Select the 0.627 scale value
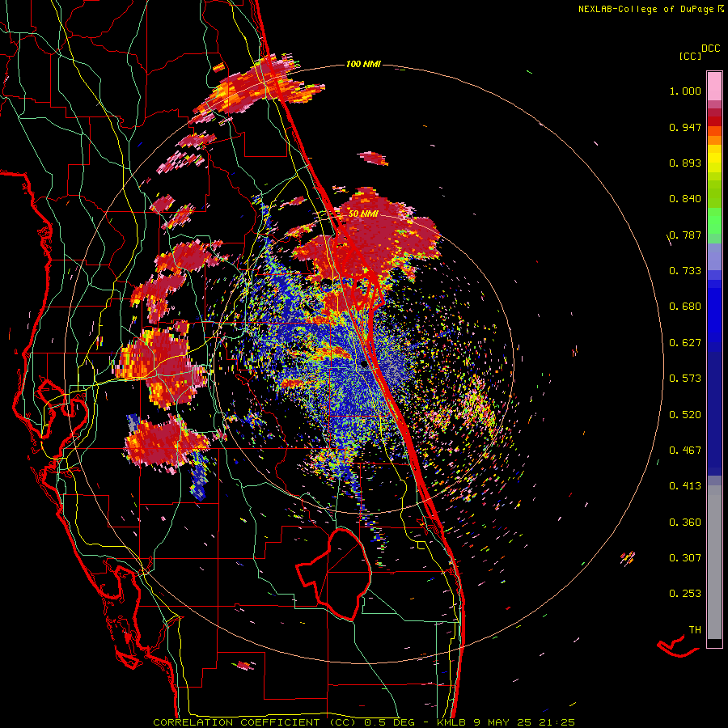The width and height of the screenshot is (728, 728). coord(685,343)
